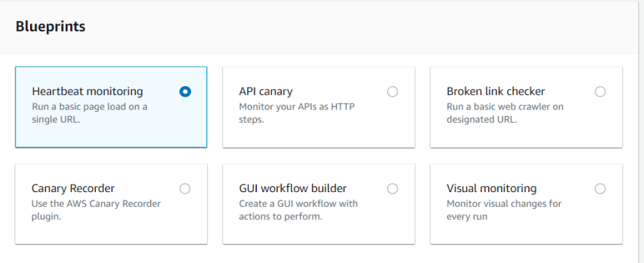Screen dimensions: 644x263
Task: Click 'Use the AWS Canary Recorder plugin' text
Action: [96, 210]
